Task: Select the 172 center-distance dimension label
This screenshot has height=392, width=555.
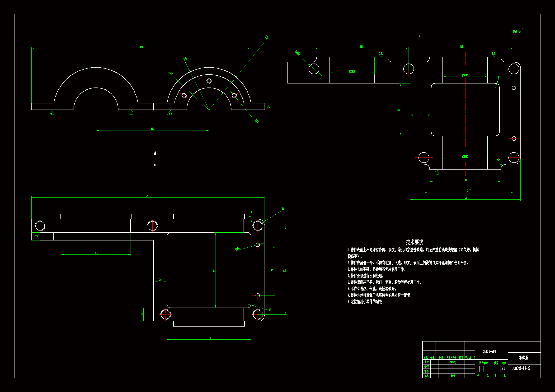Action: coord(152,129)
